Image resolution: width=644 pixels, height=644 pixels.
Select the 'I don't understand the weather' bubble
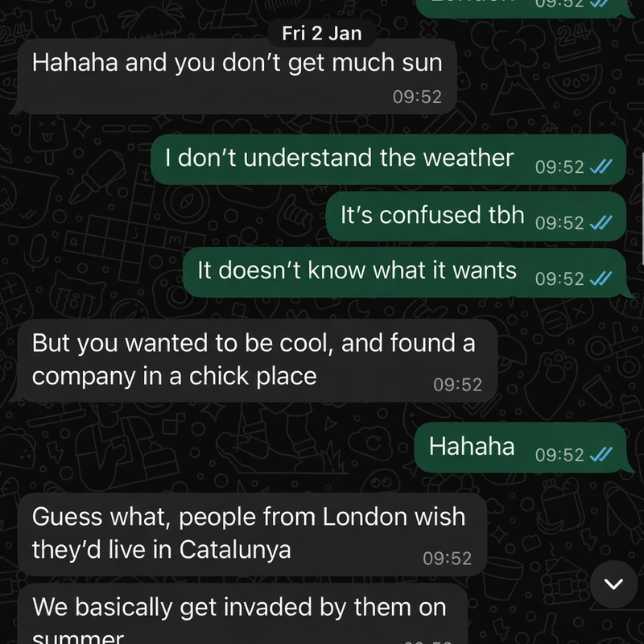tap(389, 159)
